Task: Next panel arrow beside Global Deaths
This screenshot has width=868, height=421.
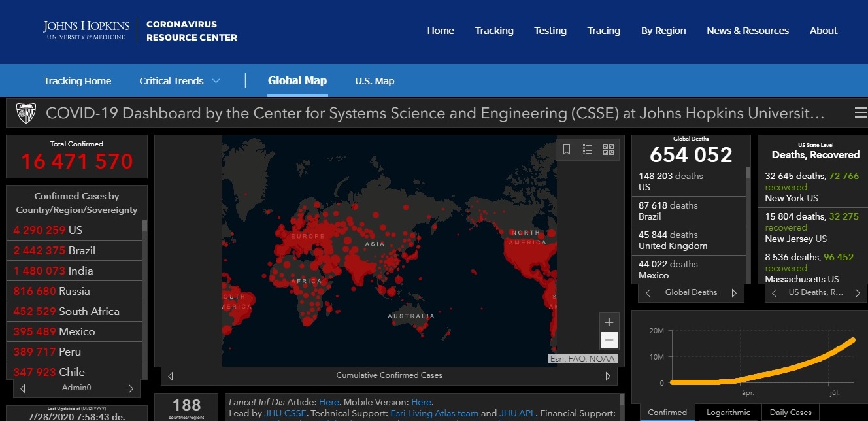Action: (x=734, y=293)
